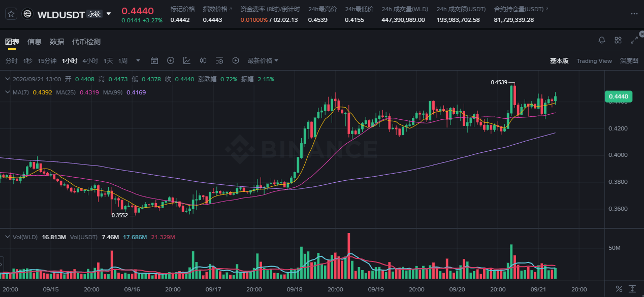This screenshot has width=644, height=297.
Task: Open the WLDUSDT pair selector dropdown
Action: pos(109,14)
